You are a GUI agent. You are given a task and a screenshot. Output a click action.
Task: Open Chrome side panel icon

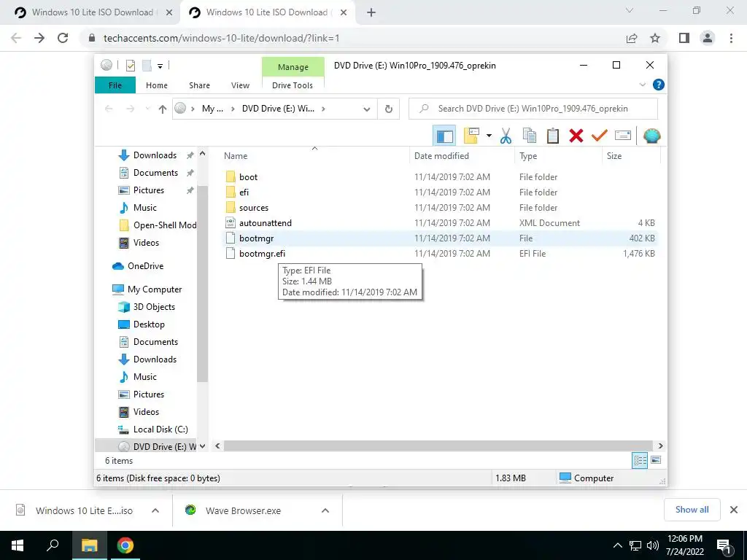point(684,38)
